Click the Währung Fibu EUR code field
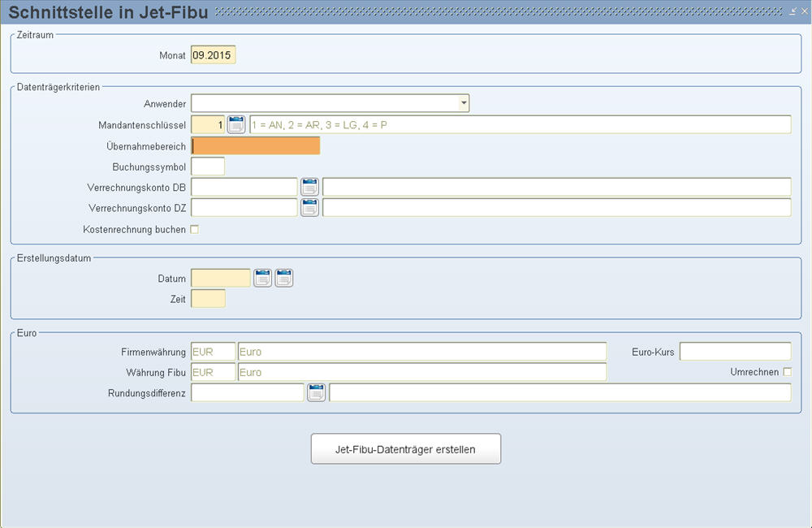This screenshot has height=528, width=812. pos(214,372)
